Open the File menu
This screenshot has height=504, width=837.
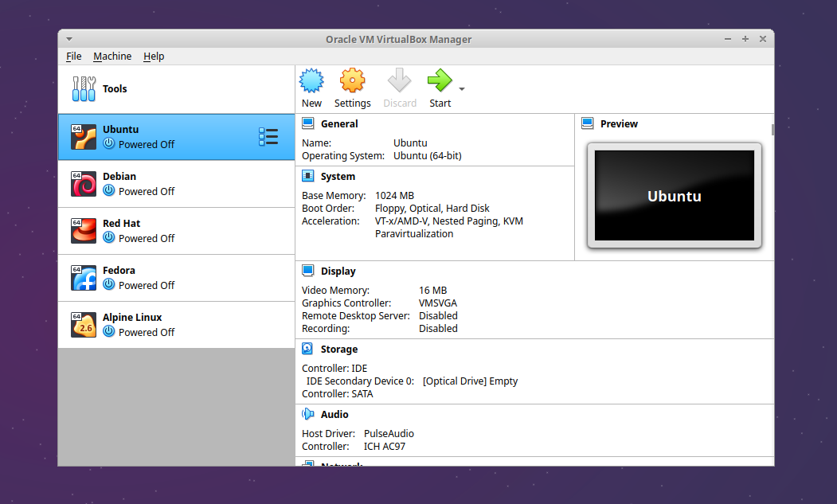click(x=74, y=57)
